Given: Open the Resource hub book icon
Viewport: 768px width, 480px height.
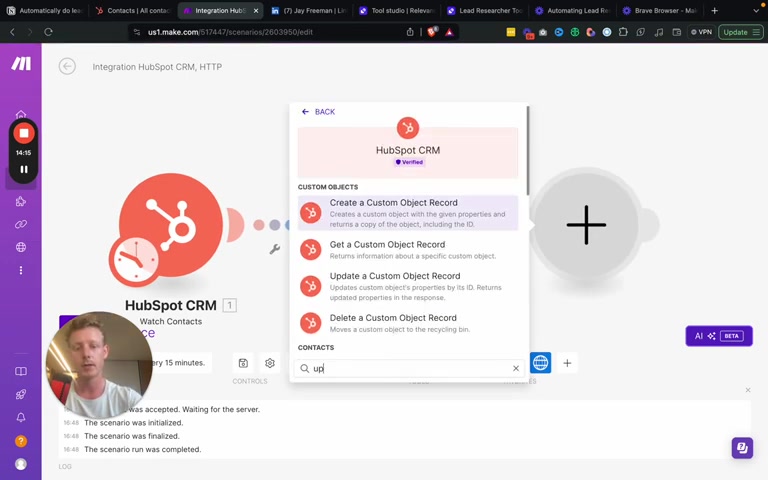Looking at the screenshot, I should [x=21, y=371].
